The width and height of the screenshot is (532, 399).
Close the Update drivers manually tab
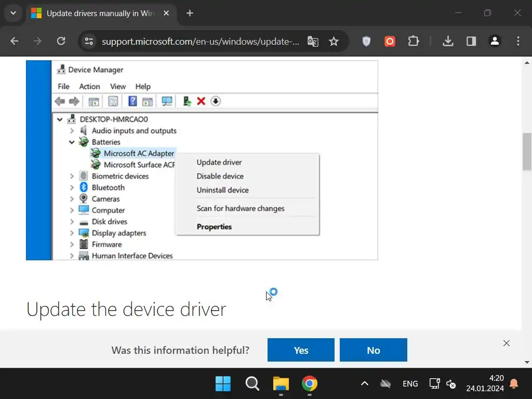(x=166, y=13)
